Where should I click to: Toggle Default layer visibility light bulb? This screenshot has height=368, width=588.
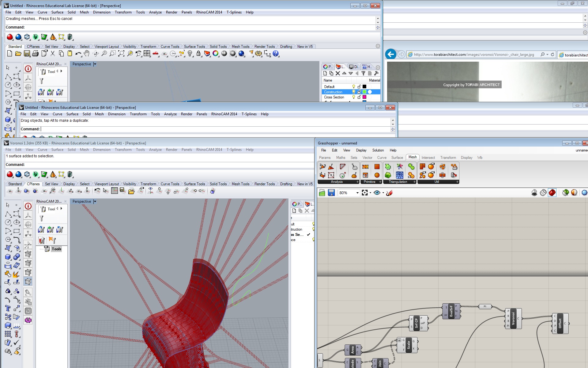click(354, 87)
